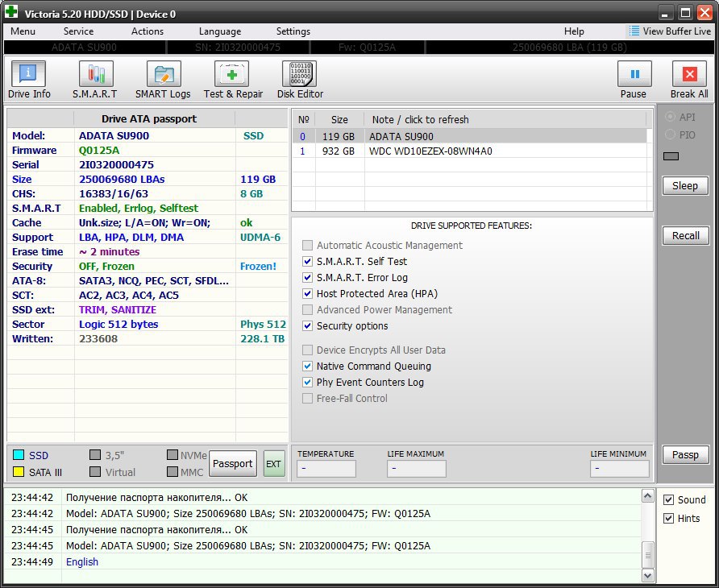Click log scrollbar up arrow
The width and height of the screenshot is (719, 588).
pyautogui.click(x=647, y=495)
